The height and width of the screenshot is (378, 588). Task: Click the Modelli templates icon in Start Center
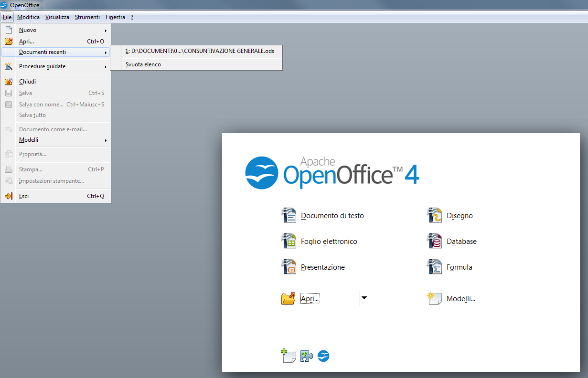[434, 299]
